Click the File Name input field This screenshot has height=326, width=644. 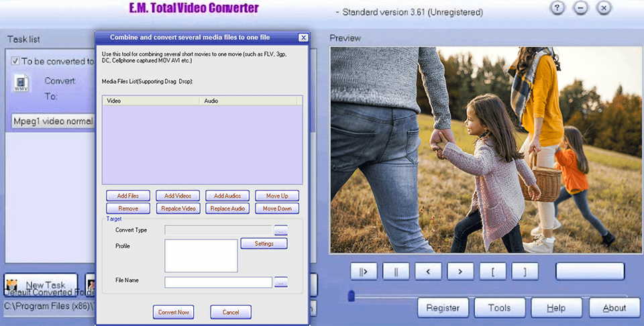point(219,282)
